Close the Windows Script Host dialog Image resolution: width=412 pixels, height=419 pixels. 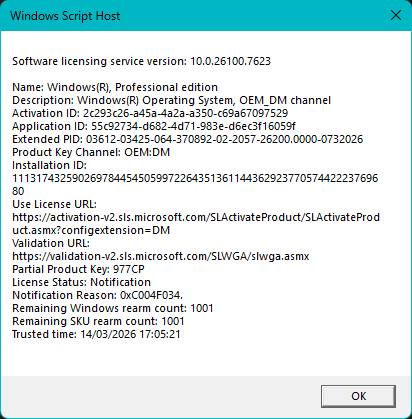[x=396, y=15]
